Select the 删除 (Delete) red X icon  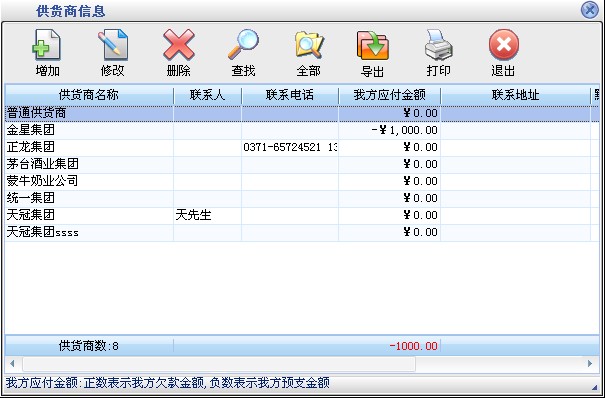(178, 52)
